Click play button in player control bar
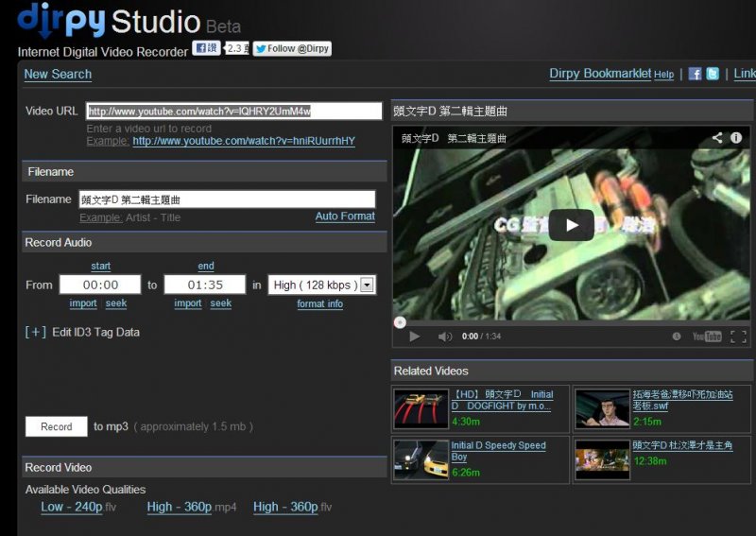 414,337
